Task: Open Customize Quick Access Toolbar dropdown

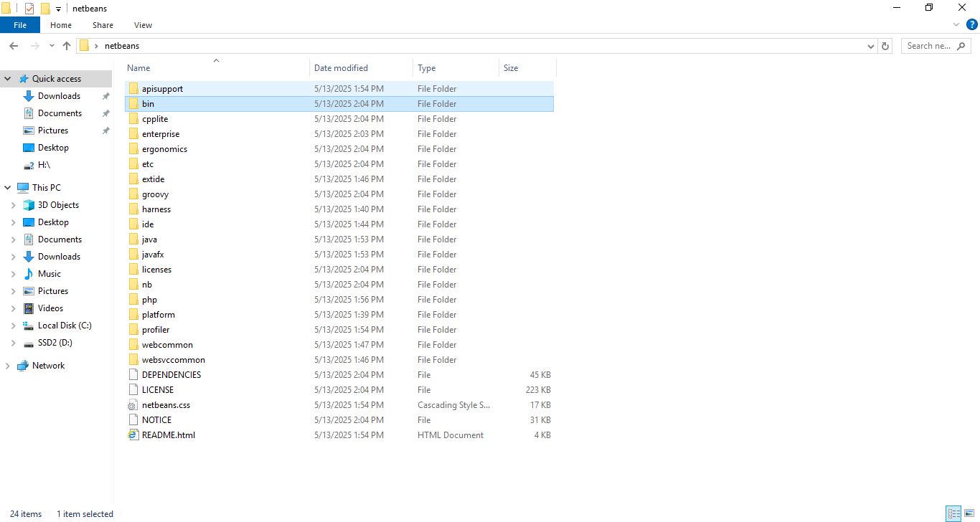Action: tap(58, 9)
